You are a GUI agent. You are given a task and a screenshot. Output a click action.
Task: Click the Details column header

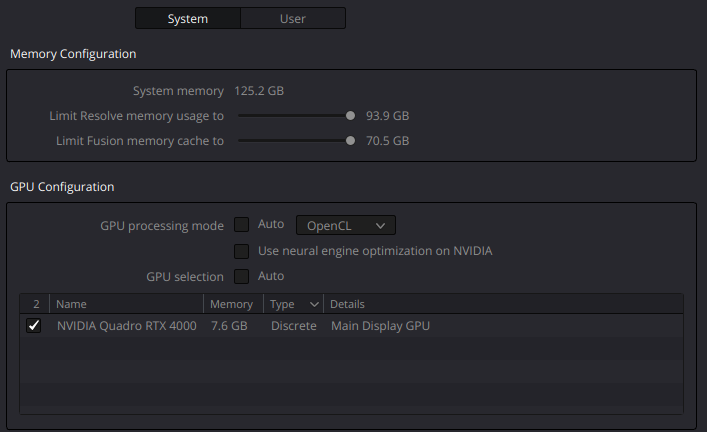[347, 304]
